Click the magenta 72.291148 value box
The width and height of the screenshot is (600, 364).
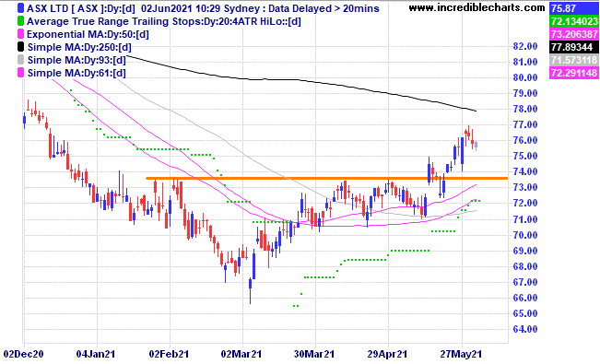click(573, 73)
